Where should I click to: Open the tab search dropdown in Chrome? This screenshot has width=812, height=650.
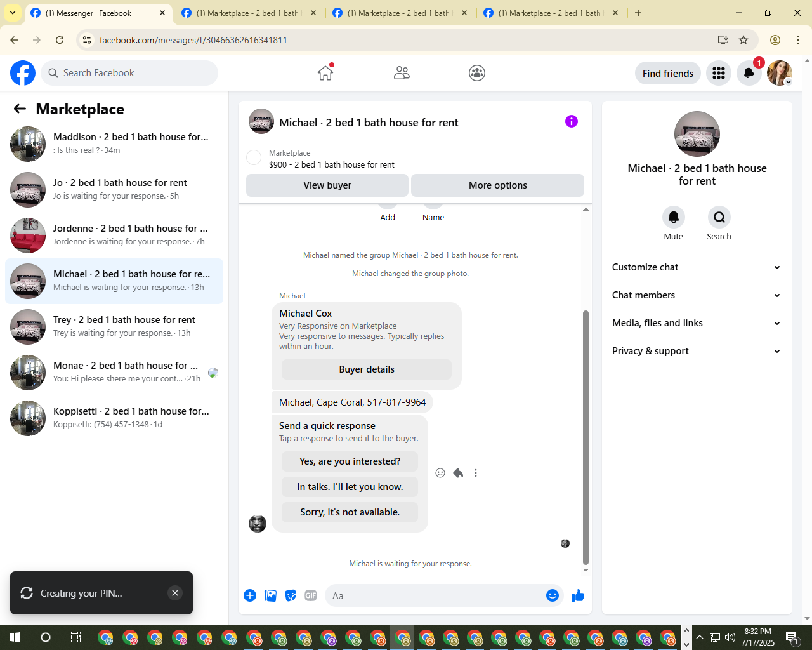click(x=13, y=13)
